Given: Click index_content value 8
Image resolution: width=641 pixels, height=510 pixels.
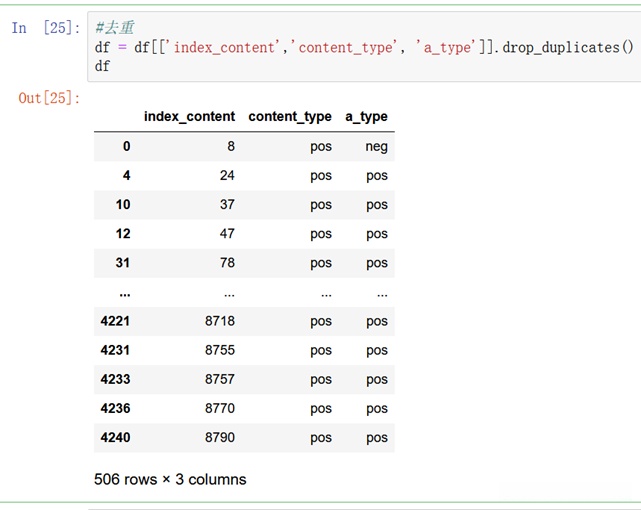Looking at the screenshot, I should pos(231,146).
